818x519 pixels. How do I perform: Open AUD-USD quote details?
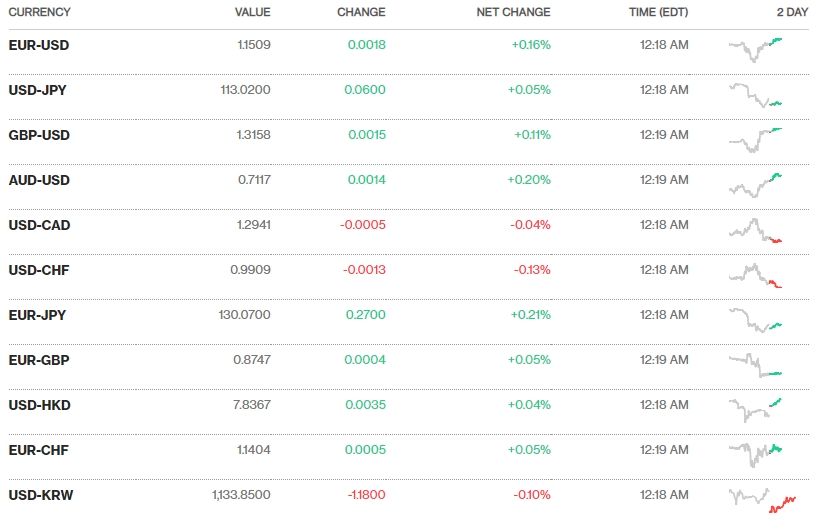39,180
